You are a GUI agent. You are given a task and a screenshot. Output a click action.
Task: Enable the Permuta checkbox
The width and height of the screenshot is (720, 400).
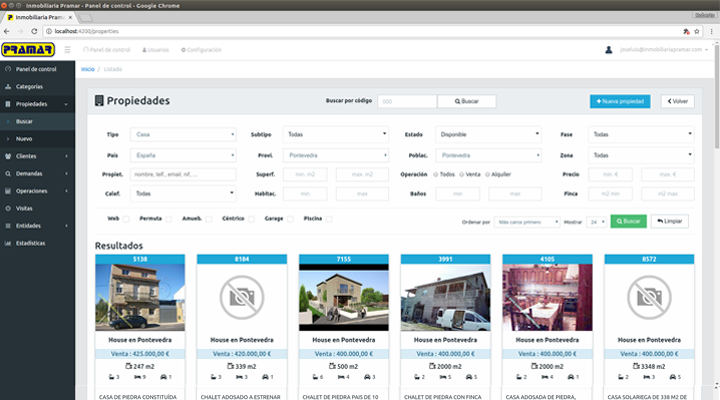(x=169, y=219)
